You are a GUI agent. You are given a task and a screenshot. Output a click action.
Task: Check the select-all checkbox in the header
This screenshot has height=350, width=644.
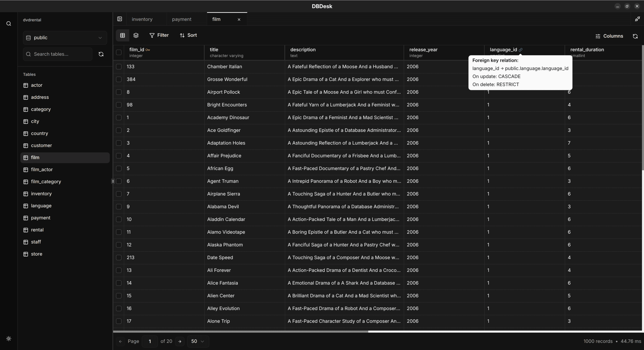pyautogui.click(x=119, y=52)
